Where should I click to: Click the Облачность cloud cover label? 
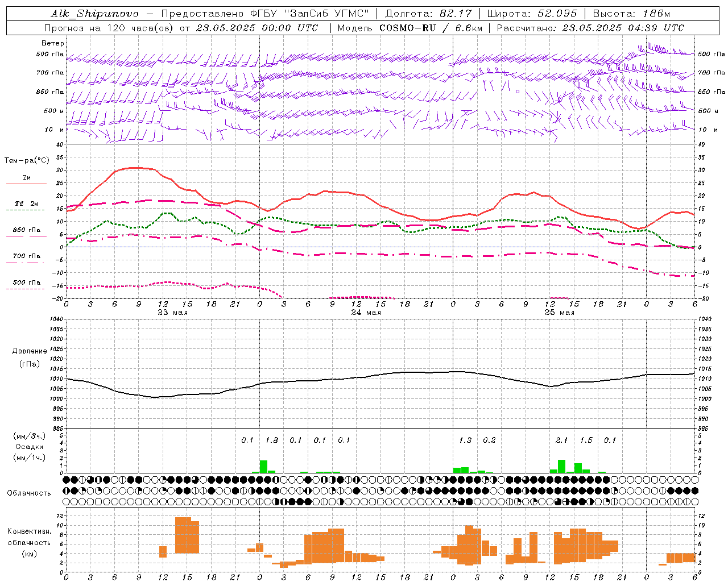click(x=29, y=493)
